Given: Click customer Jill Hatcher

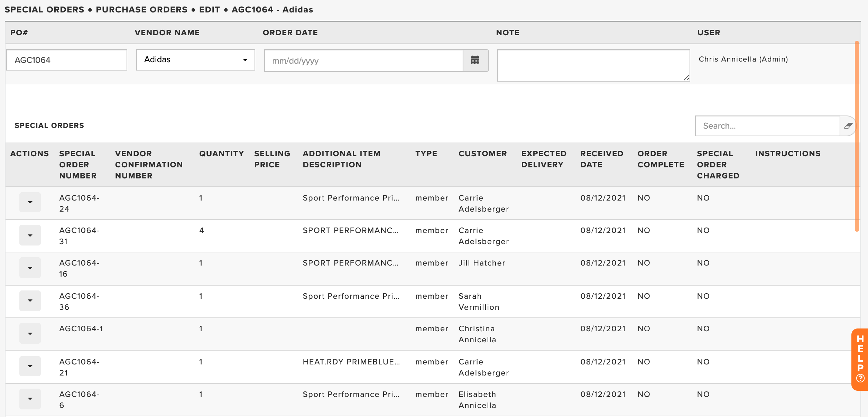Looking at the screenshot, I should pos(482,263).
